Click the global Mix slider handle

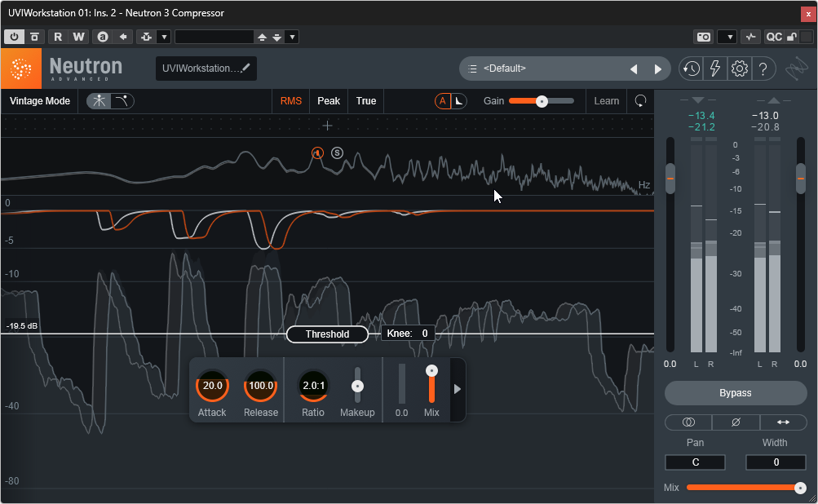(800, 488)
